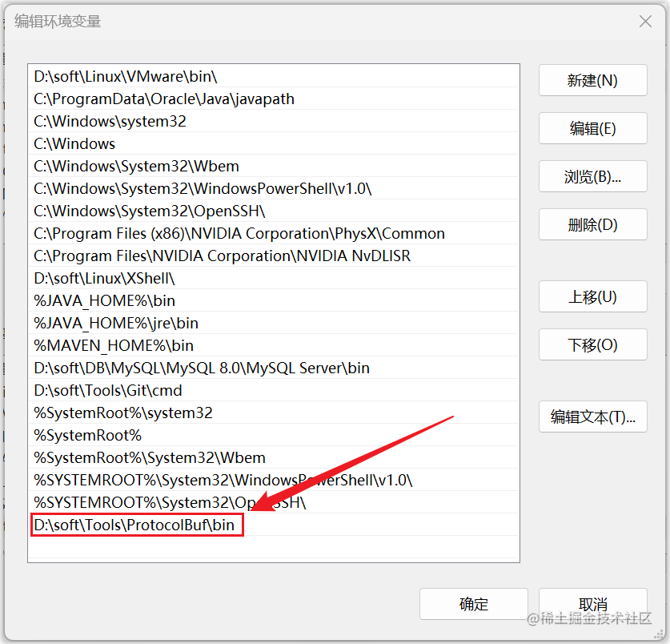This screenshot has height=644, width=670.
Task: Click the 新建(N) button
Action: point(592,80)
